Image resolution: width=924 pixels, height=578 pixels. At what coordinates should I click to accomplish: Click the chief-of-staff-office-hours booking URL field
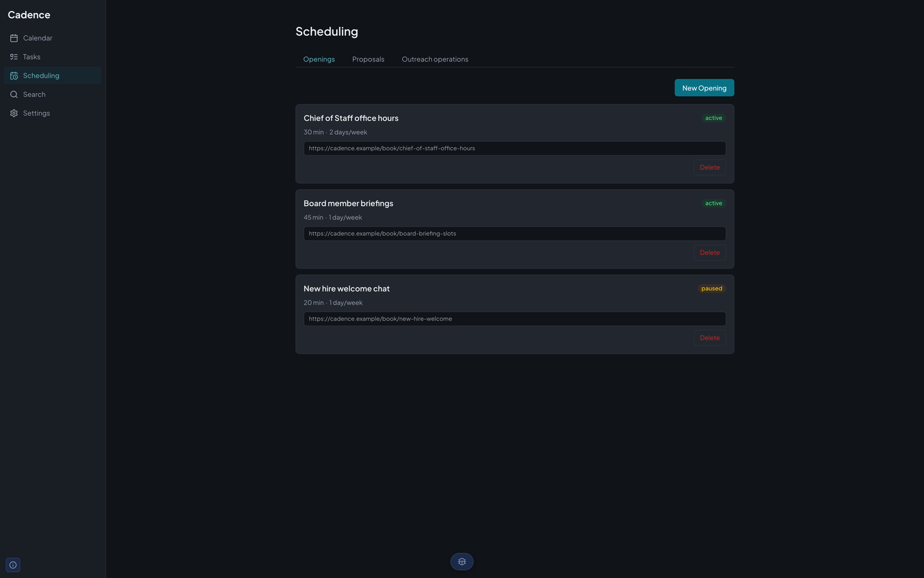coord(515,148)
